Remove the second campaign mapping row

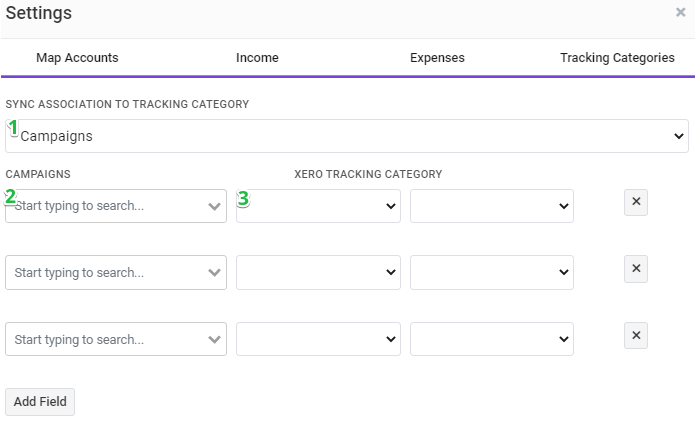[636, 269]
